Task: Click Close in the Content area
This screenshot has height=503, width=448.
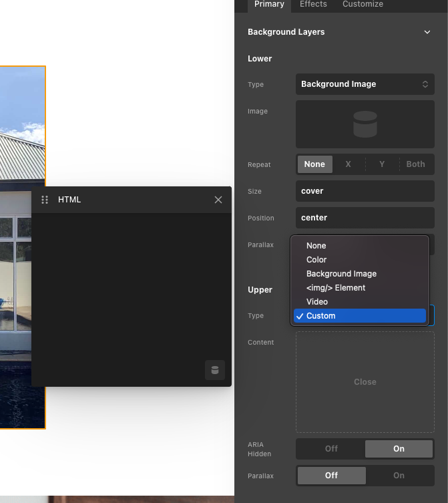Action: 365,382
